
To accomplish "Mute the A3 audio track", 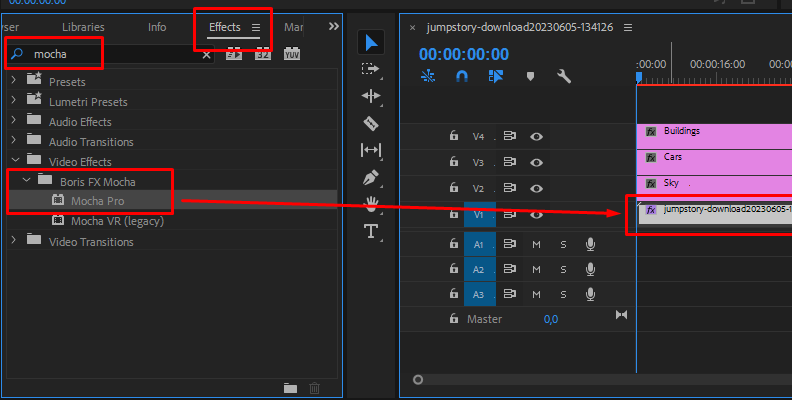I will [x=536, y=294].
